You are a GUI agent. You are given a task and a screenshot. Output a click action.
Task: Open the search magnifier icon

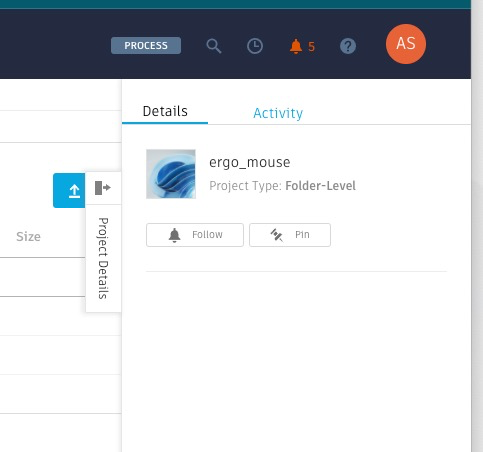[x=214, y=46]
